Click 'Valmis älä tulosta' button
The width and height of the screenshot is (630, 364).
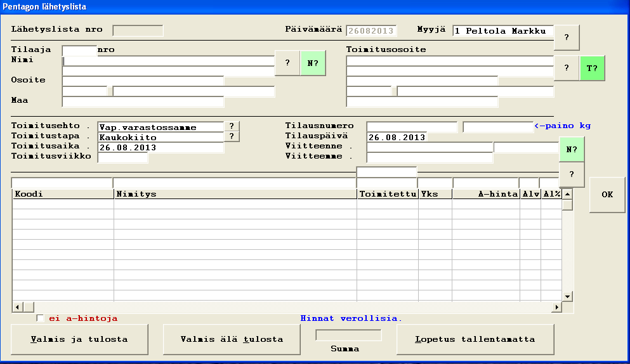pyautogui.click(x=232, y=339)
